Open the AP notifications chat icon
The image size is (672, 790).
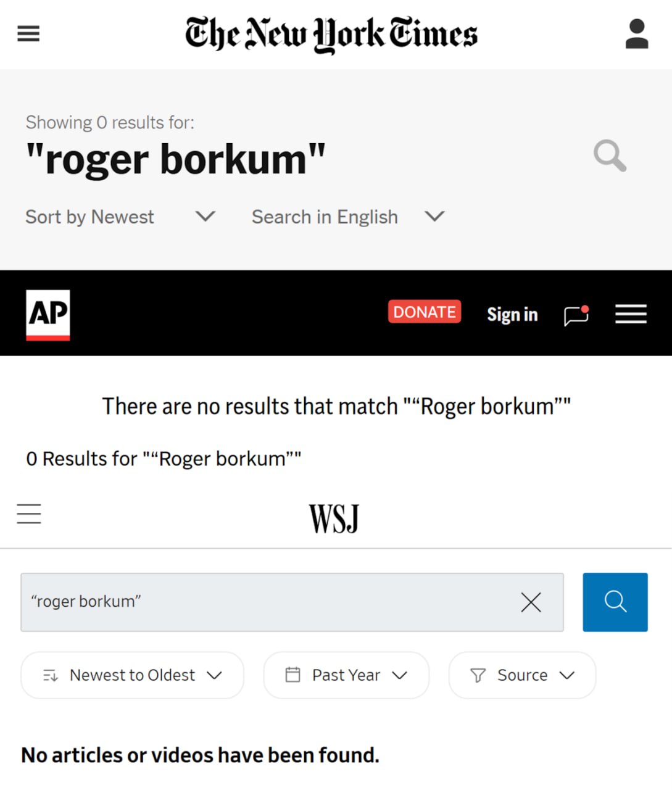576,315
